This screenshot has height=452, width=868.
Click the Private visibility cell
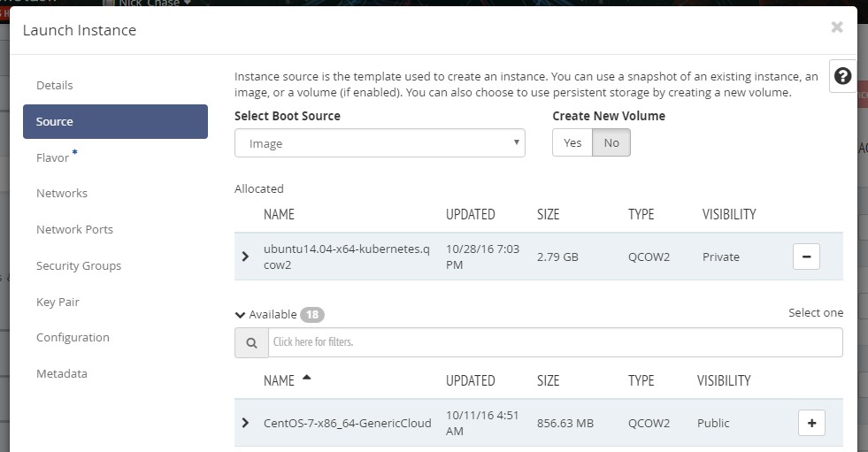(x=721, y=257)
